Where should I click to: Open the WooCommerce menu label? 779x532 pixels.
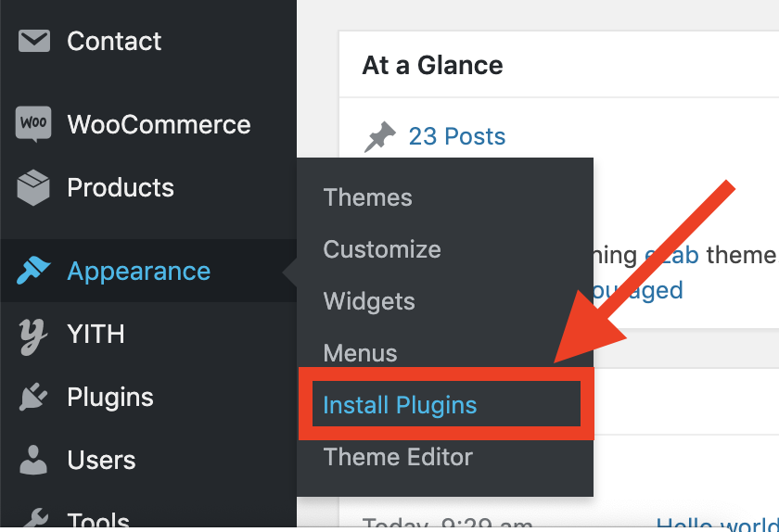(x=159, y=124)
